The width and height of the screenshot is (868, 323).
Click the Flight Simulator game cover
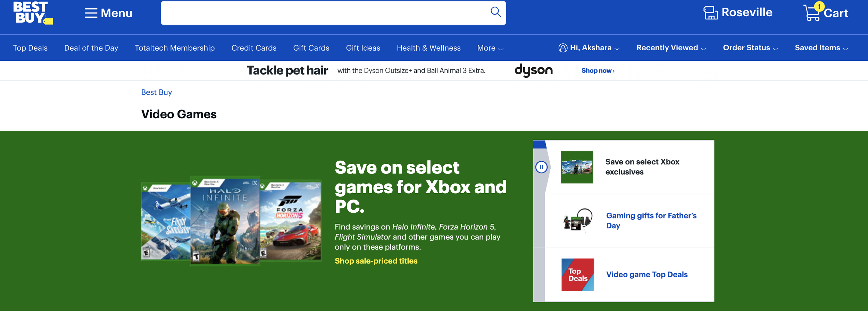[166, 222]
